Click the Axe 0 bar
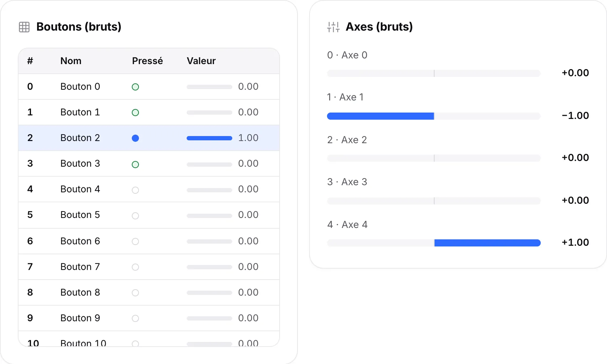 tap(434, 73)
